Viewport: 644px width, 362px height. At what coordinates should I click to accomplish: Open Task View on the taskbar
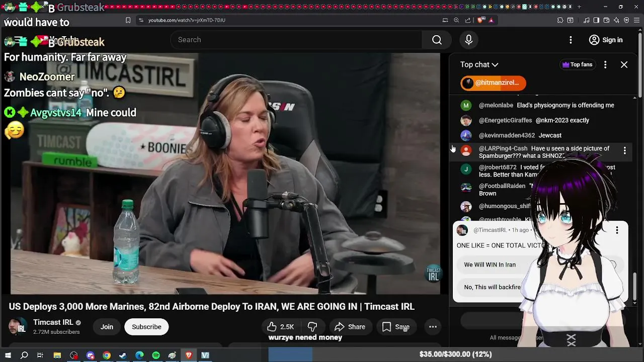click(x=40, y=355)
